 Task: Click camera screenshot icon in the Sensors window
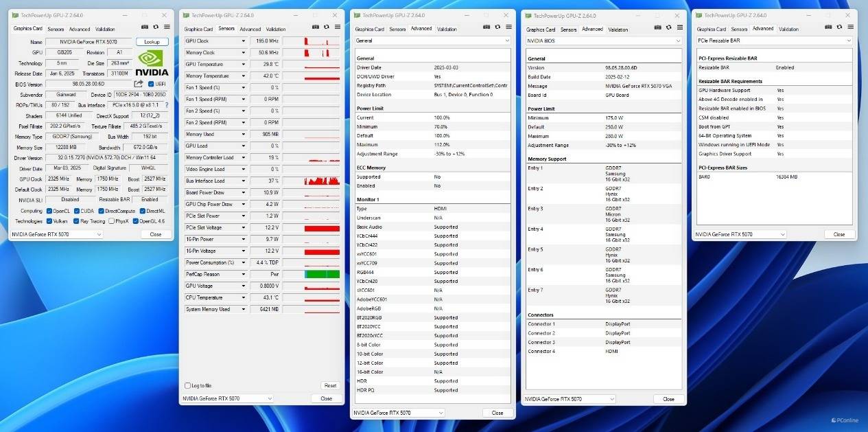[316, 27]
